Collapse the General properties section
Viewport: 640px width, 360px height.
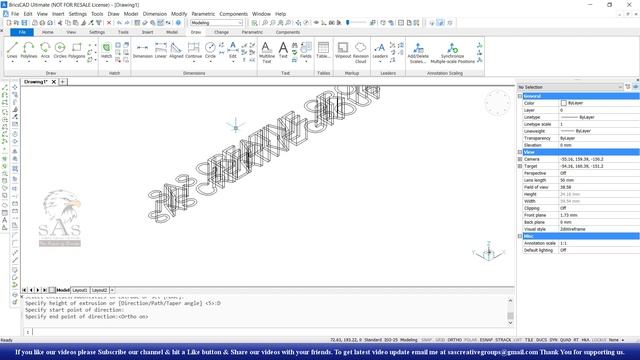520,96
